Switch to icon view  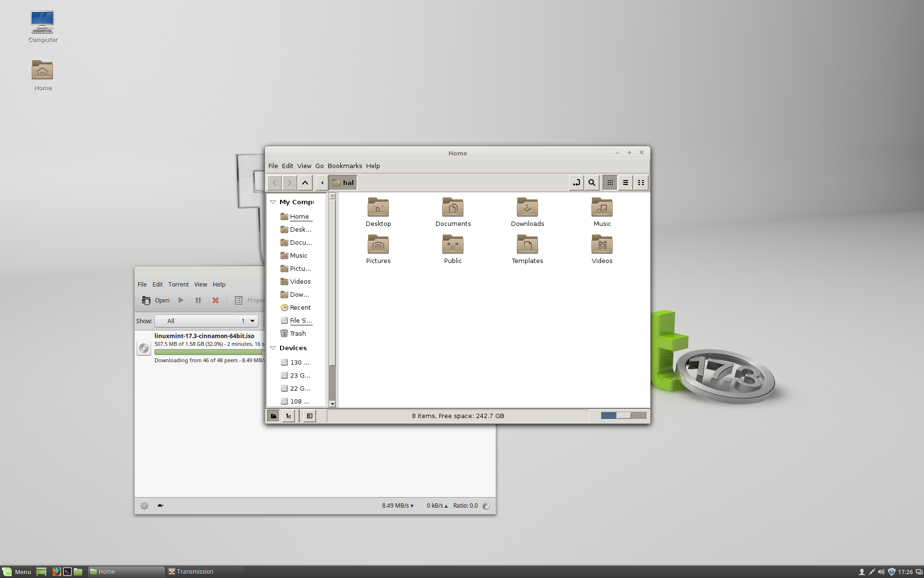(610, 183)
